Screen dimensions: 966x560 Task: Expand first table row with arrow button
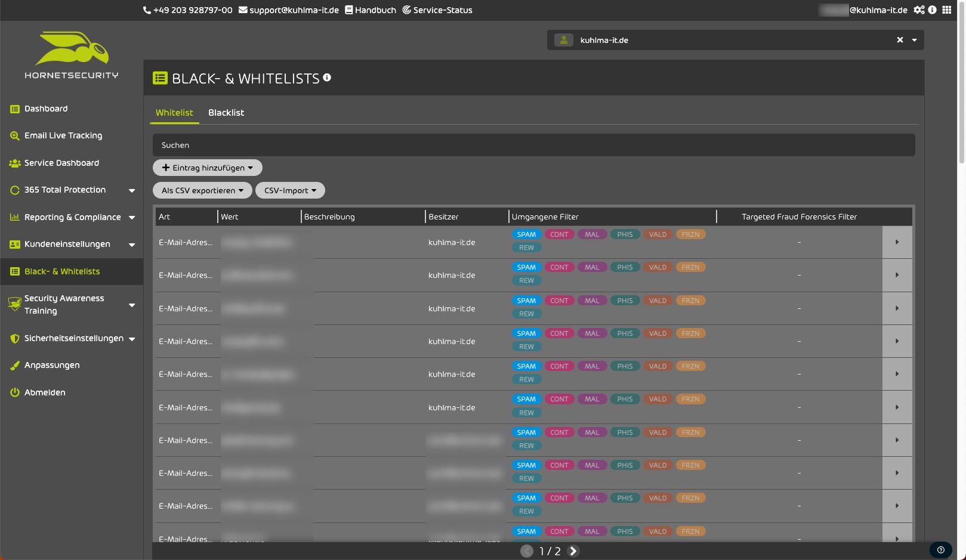click(897, 242)
